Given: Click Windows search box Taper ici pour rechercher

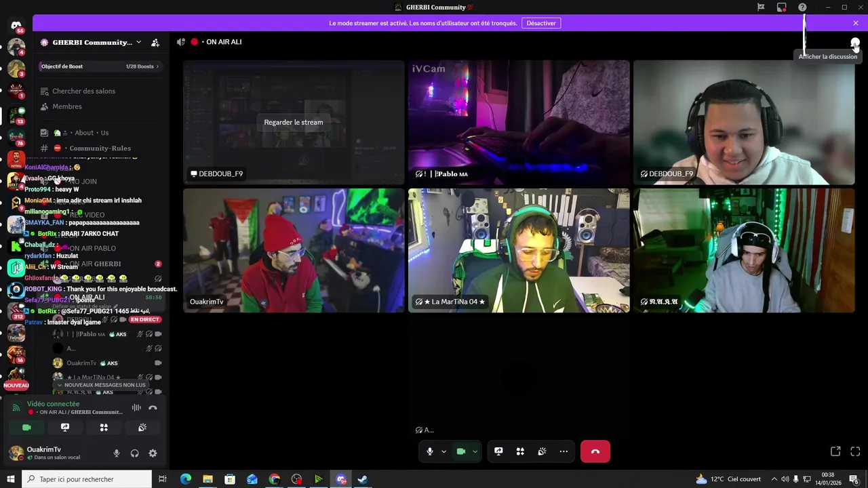Looking at the screenshot, I should pos(87,479).
